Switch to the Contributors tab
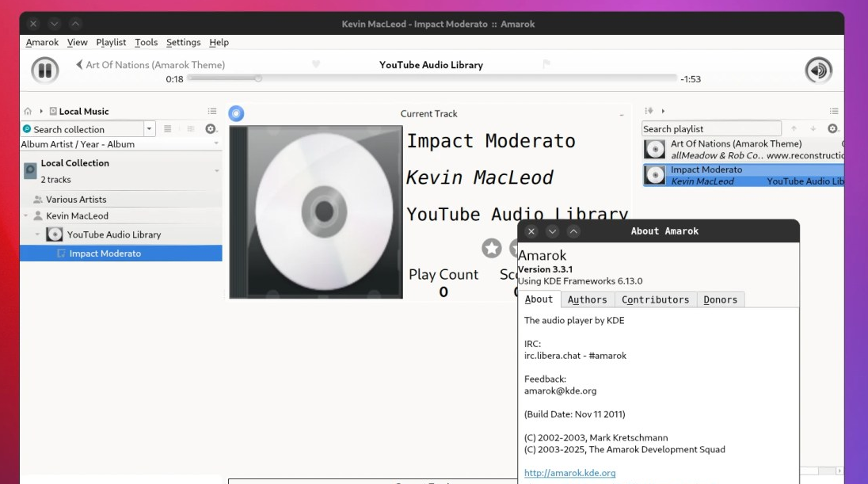The image size is (868, 484). point(656,299)
